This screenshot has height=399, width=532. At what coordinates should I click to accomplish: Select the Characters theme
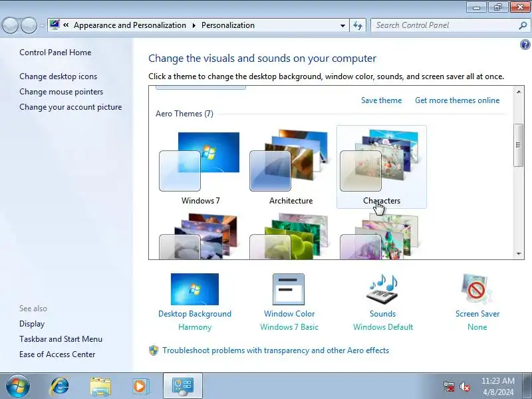(x=381, y=167)
